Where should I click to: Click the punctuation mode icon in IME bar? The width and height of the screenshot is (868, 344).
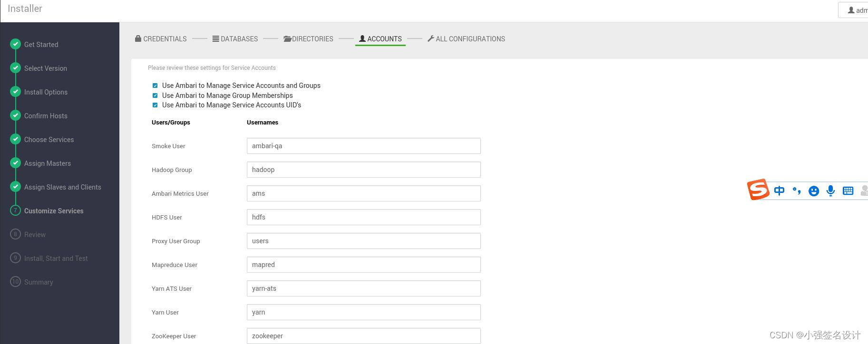click(x=797, y=191)
